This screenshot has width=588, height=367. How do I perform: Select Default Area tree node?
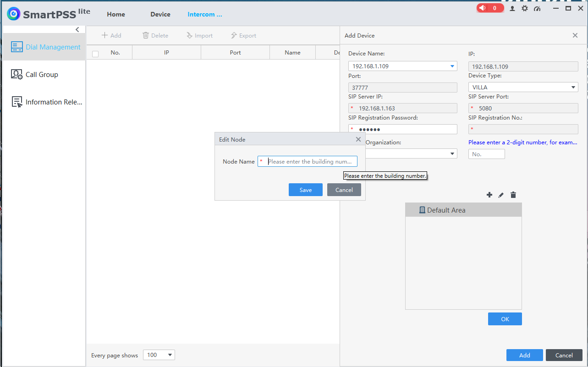(446, 210)
